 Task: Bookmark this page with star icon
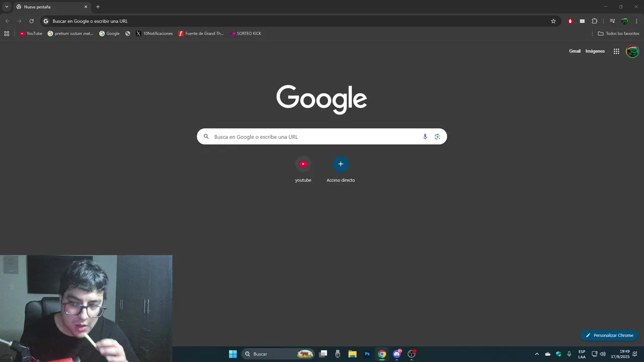tap(553, 21)
